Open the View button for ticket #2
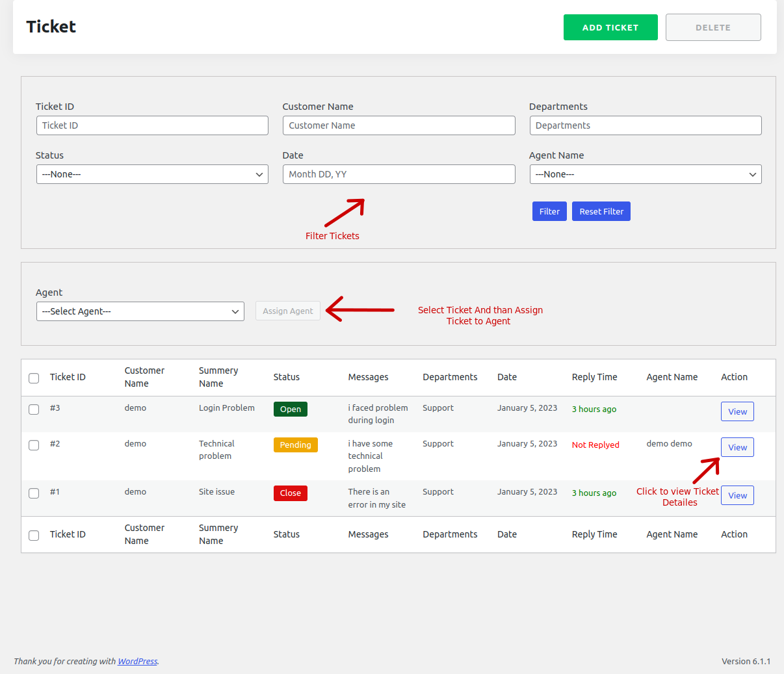 pyautogui.click(x=737, y=447)
